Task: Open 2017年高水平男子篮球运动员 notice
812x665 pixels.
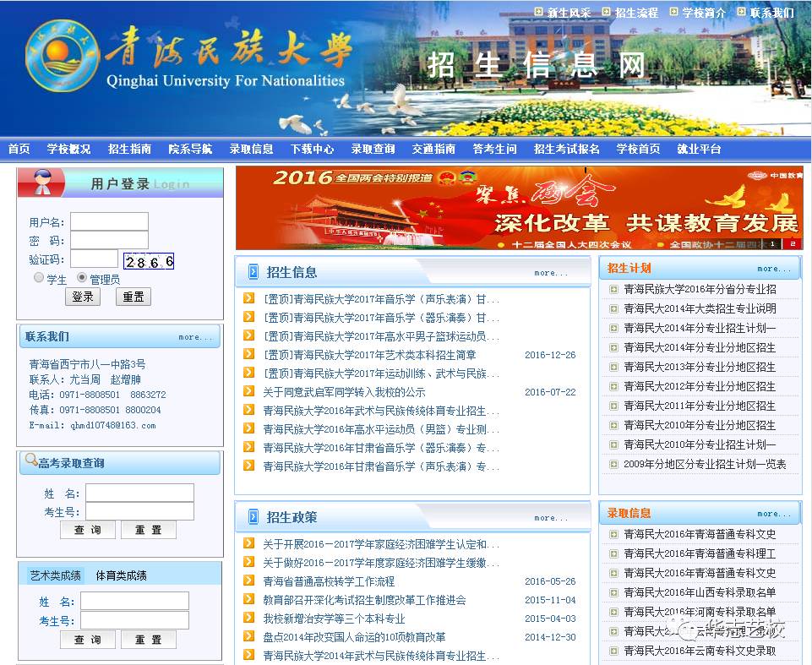Action: click(381, 336)
